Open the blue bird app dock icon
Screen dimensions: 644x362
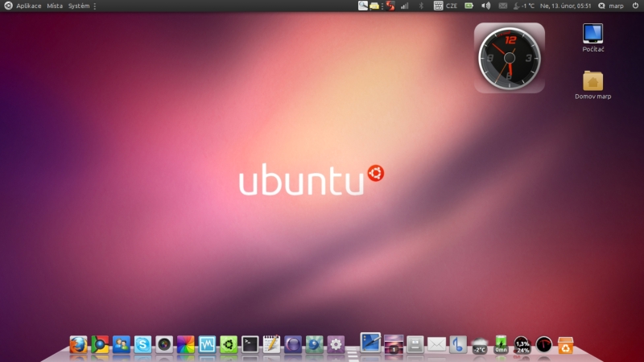click(314, 344)
